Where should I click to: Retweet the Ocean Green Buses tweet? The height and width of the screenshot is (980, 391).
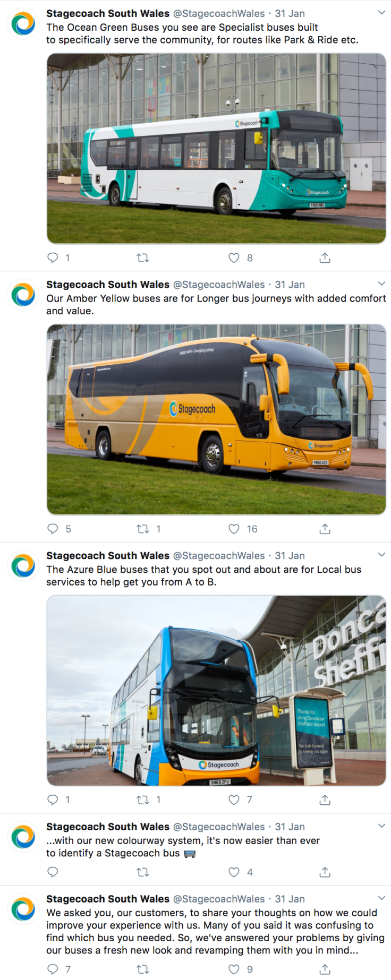(143, 258)
